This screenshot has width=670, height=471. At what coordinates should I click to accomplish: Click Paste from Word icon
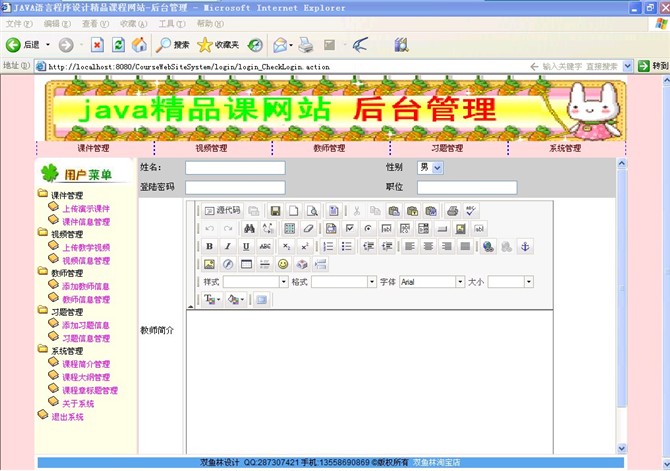coord(431,211)
